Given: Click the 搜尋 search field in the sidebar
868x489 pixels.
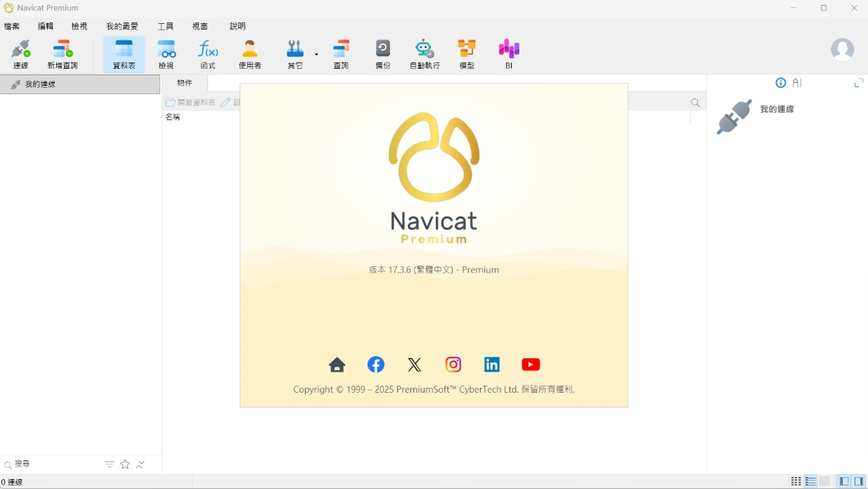Looking at the screenshot, I should [53, 464].
